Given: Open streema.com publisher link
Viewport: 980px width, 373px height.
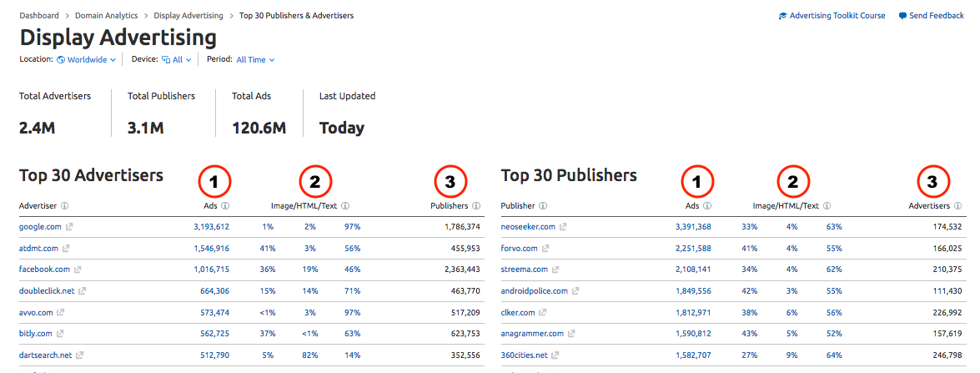Looking at the screenshot, I should [x=525, y=270].
